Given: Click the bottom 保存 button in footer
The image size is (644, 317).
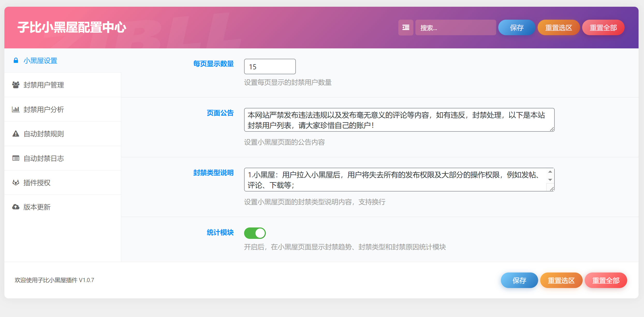Looking at the screenshot, I should point(519,280).
